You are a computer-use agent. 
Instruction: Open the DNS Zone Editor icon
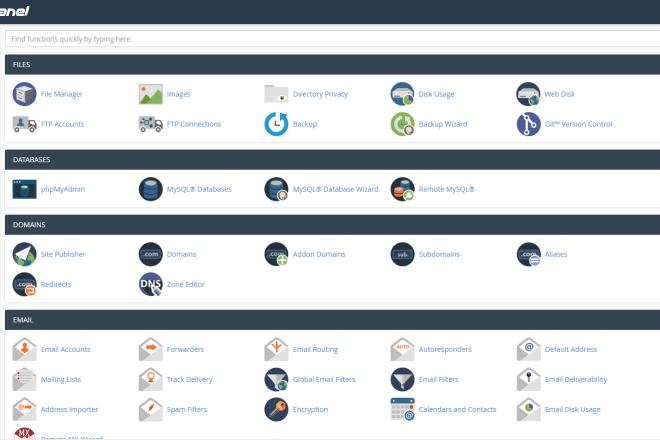pos(151,284)
